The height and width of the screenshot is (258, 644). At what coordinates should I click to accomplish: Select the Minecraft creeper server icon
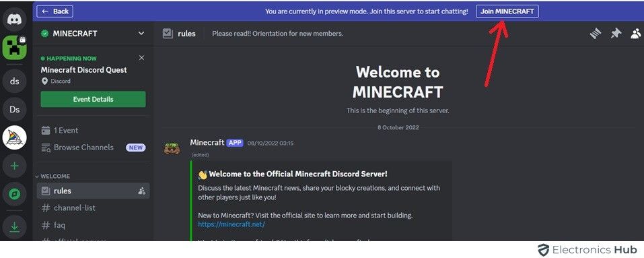tap(15, 47)
